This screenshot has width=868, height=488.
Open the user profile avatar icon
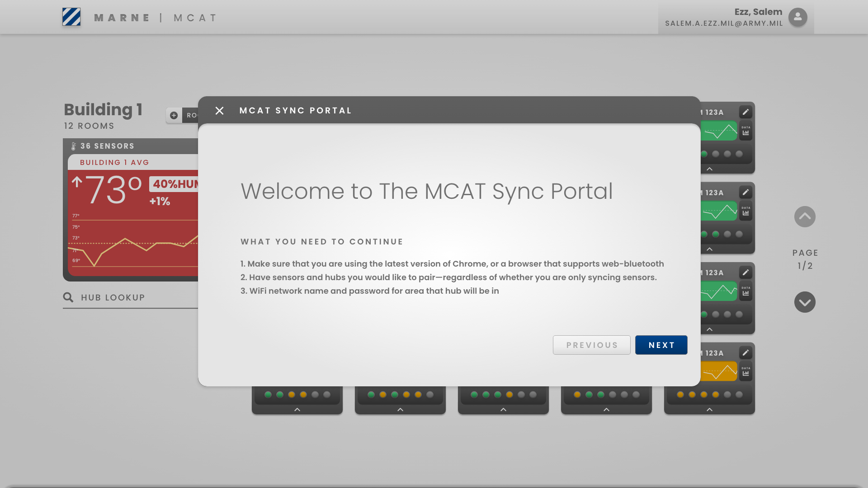pyautogui.click(x=797, y=17)
